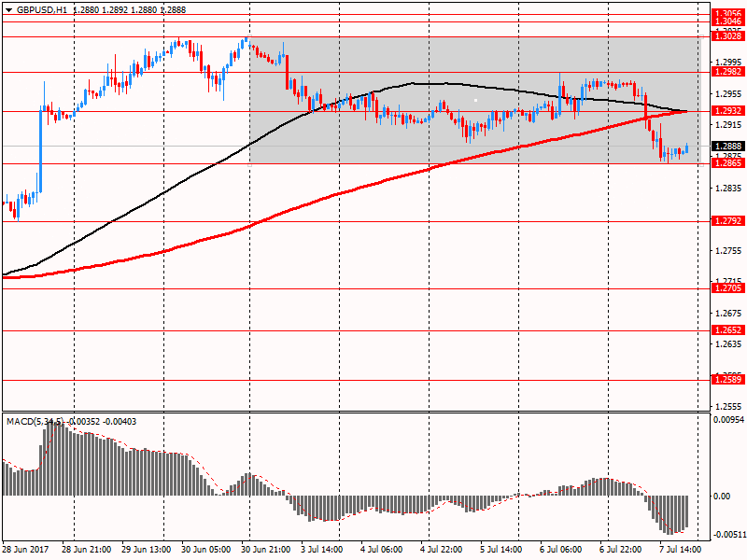This screenshot has height=560, width=747.
Task: Click the 1.2995 price scale value
Action: 728,62
